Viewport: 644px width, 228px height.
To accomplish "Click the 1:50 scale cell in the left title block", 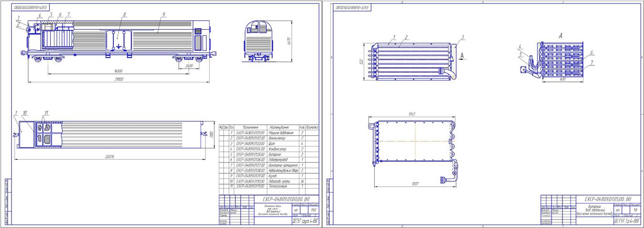I will pos(314,210).
